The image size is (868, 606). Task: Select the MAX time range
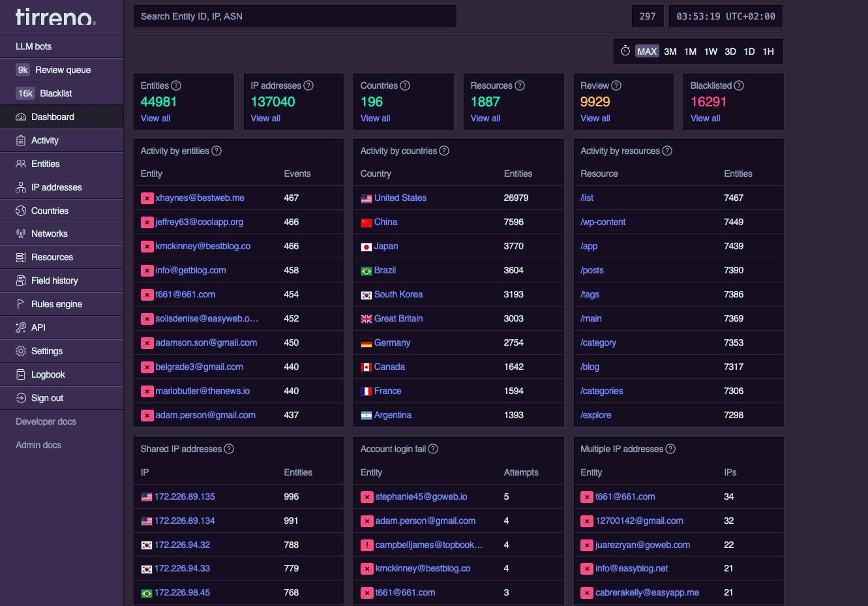coord(647,52)
